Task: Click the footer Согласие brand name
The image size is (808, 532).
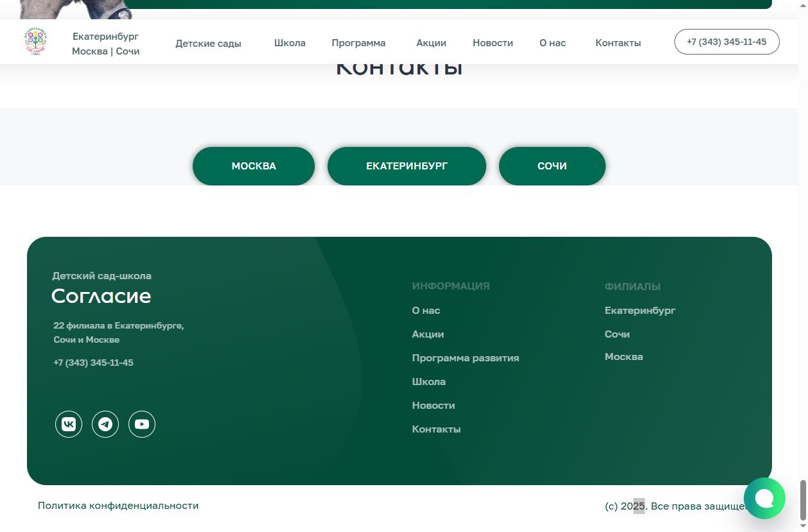Action: coord(101,296)
